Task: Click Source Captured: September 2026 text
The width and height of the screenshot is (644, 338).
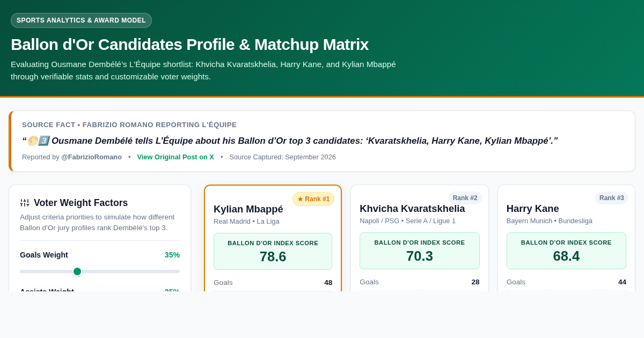Action: pos(282,157)
